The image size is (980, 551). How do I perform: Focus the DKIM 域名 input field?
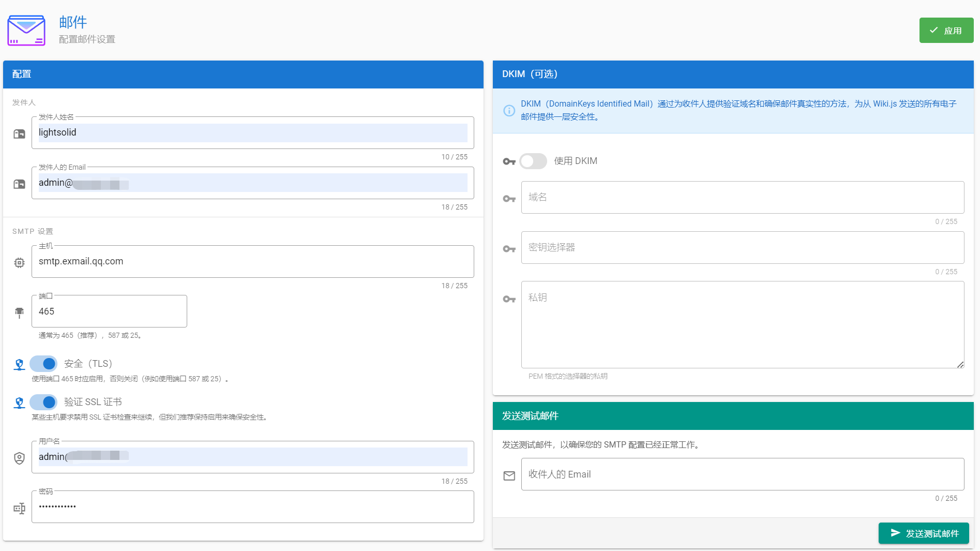point(743,197)
